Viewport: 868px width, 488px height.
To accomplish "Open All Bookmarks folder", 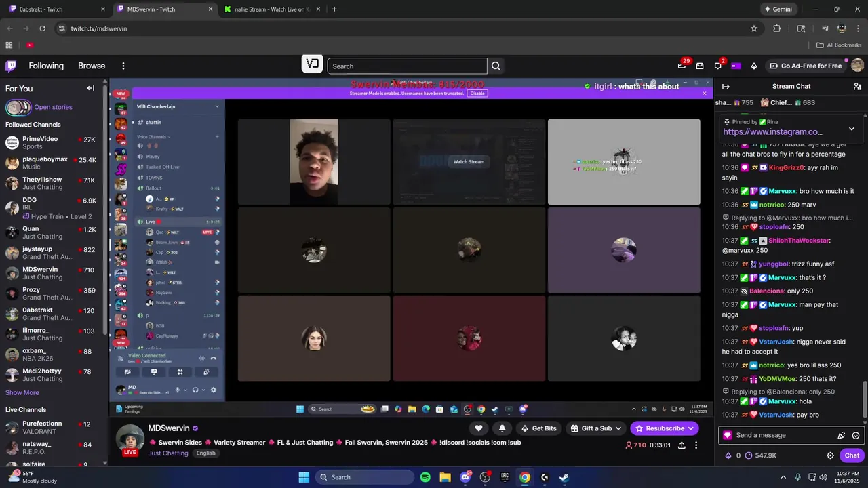I will click(839, 45).
